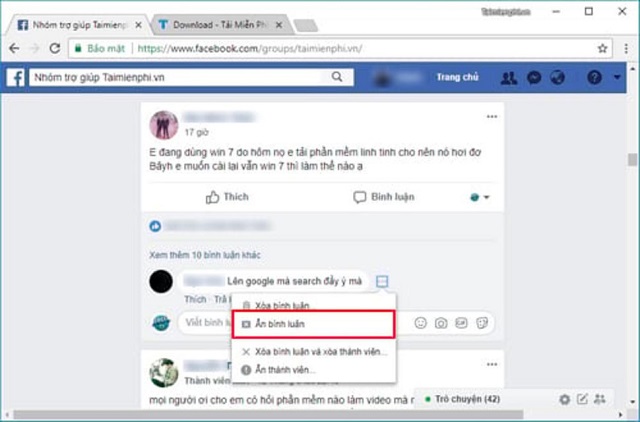Click the Thích like button
Viewport: 640px width, 422px height.
coord(227,198)
